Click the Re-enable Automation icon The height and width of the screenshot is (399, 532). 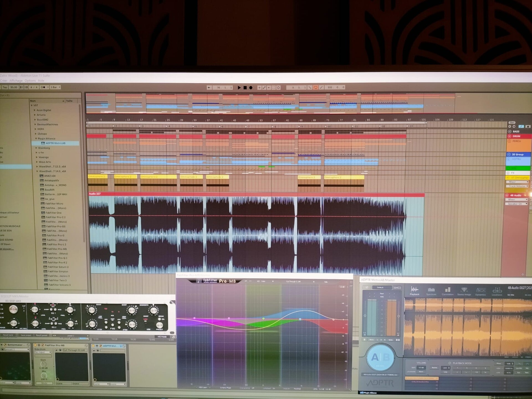click(269, 88)
